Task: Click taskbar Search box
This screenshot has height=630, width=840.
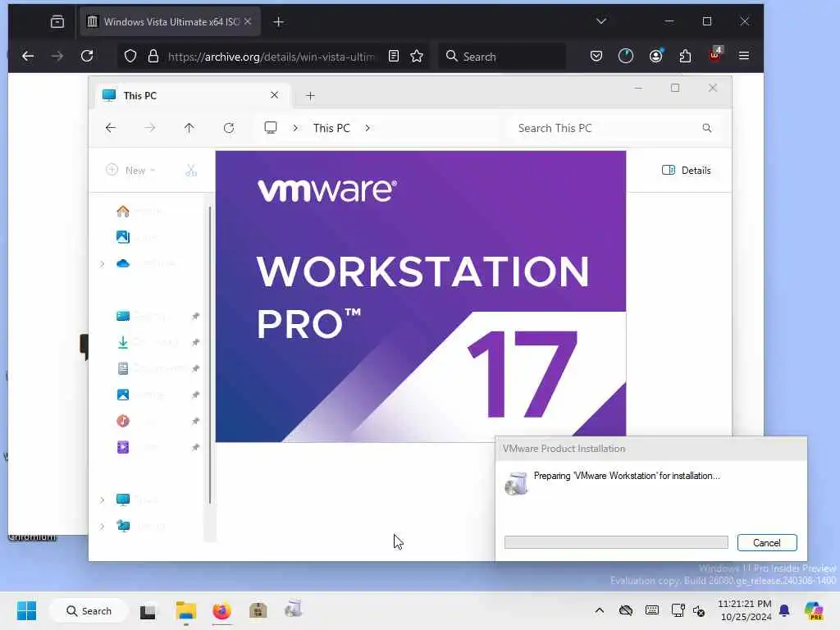Action: point(89,610)
